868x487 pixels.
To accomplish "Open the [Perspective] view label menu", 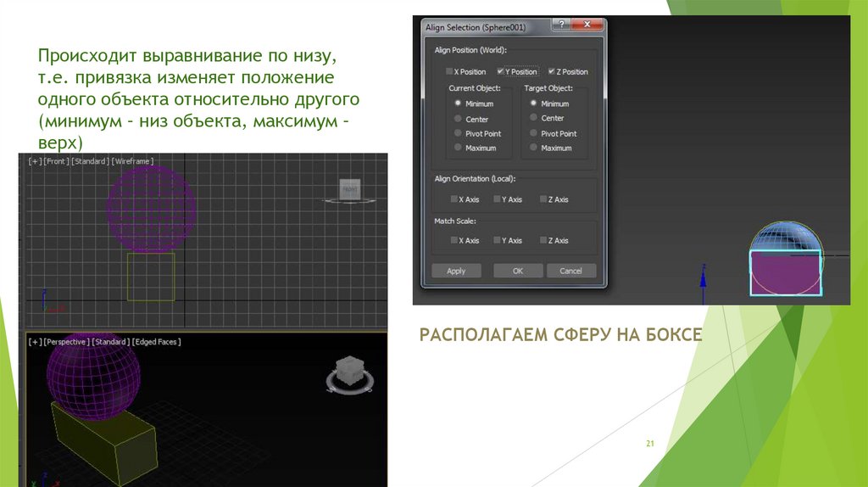I will pyautogui.click(x=66, y=342).
